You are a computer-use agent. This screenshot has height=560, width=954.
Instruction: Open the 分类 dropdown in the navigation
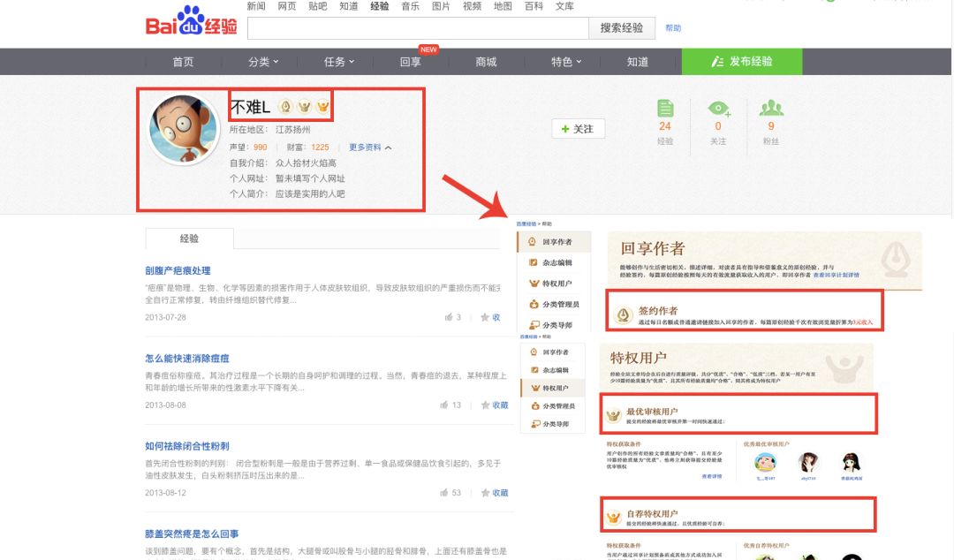[x=261, y=62]
